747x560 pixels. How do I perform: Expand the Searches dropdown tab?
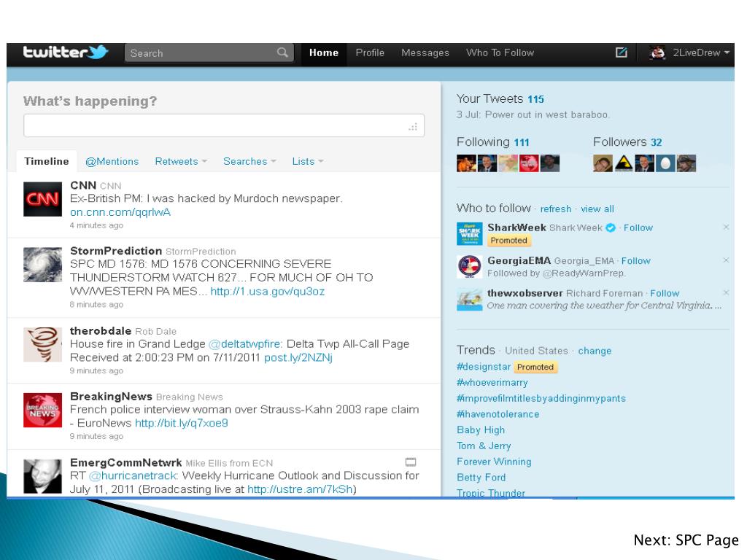pos(249,161)
